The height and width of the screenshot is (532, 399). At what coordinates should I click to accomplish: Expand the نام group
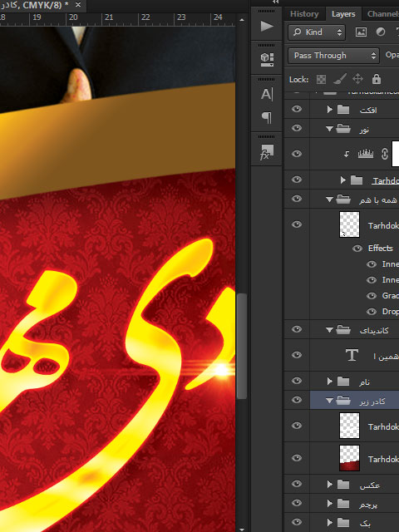tap(329, 382)
